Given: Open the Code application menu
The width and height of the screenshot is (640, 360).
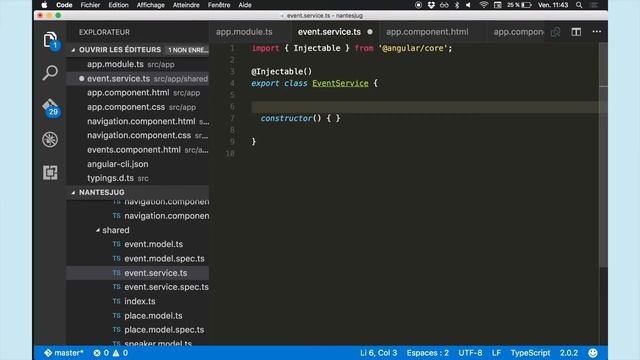Looking at the screenshot, I should (64, 5).
